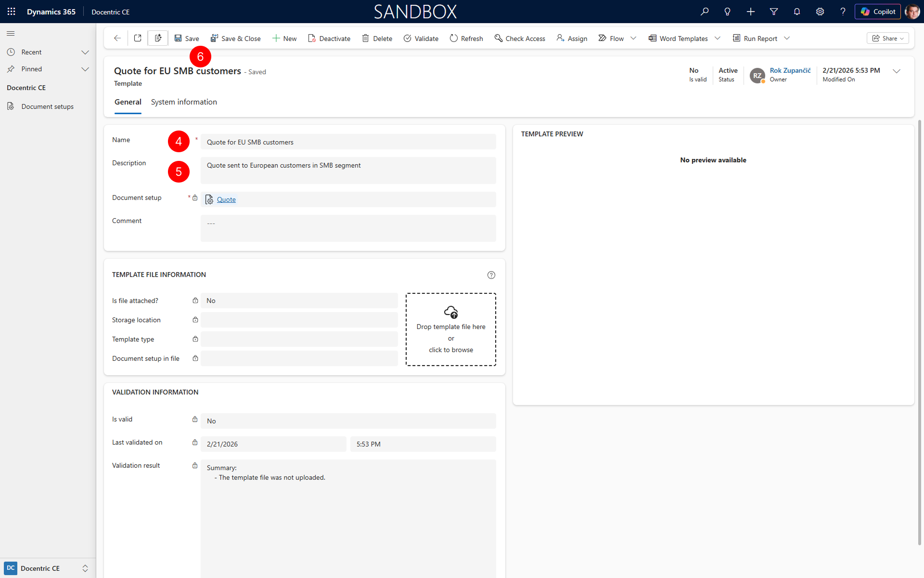This screenshot has height=578, width=924.
Task: Validate the template
Action: [x=421, y=38]
